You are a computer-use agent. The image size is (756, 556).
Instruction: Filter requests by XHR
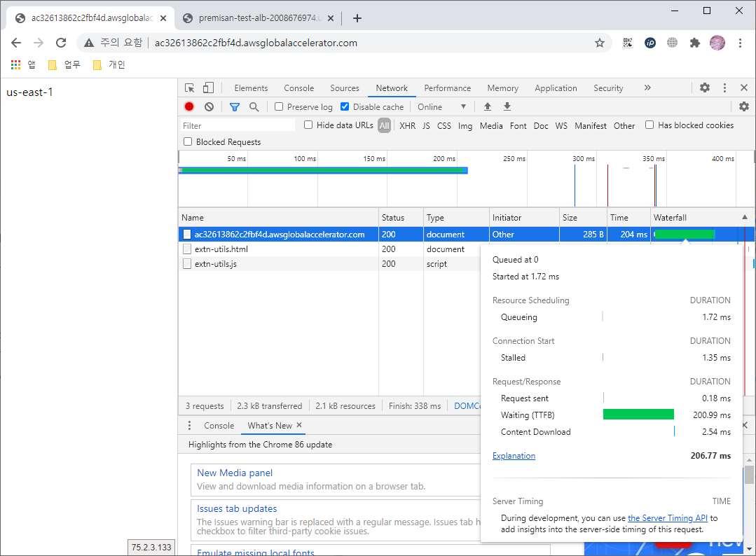point(407,126)
